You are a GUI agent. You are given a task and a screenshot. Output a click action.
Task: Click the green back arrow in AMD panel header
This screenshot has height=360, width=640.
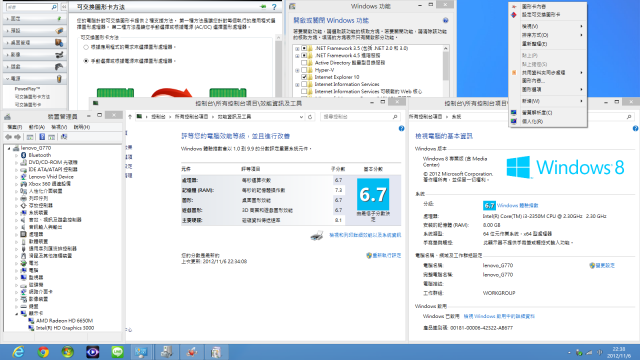click(x=262, y=7)
